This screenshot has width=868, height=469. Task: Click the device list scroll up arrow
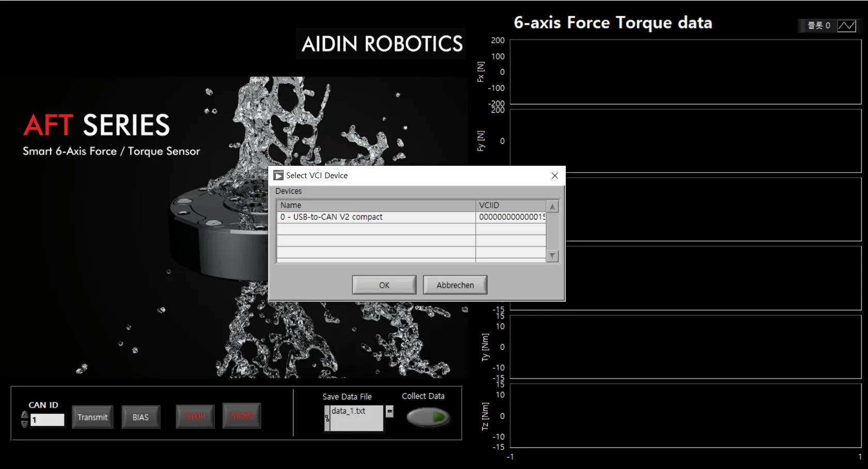point(552,206)
